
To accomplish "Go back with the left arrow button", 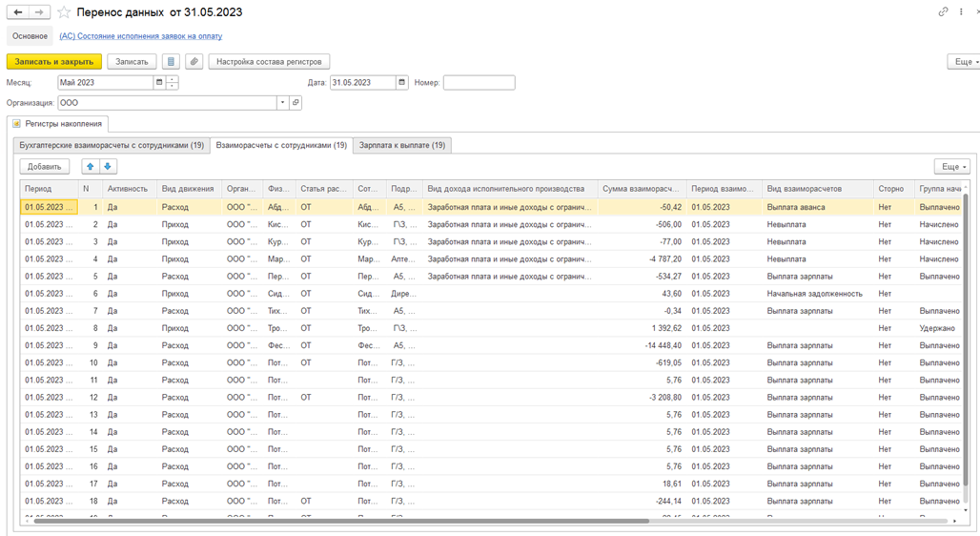I will 18,11.
